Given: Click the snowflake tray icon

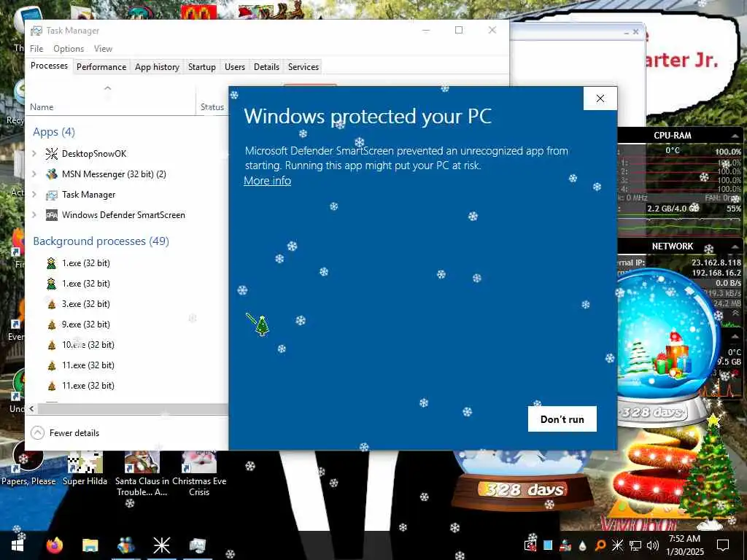Looking at the screenshot, I should click(x=617, y=545).
